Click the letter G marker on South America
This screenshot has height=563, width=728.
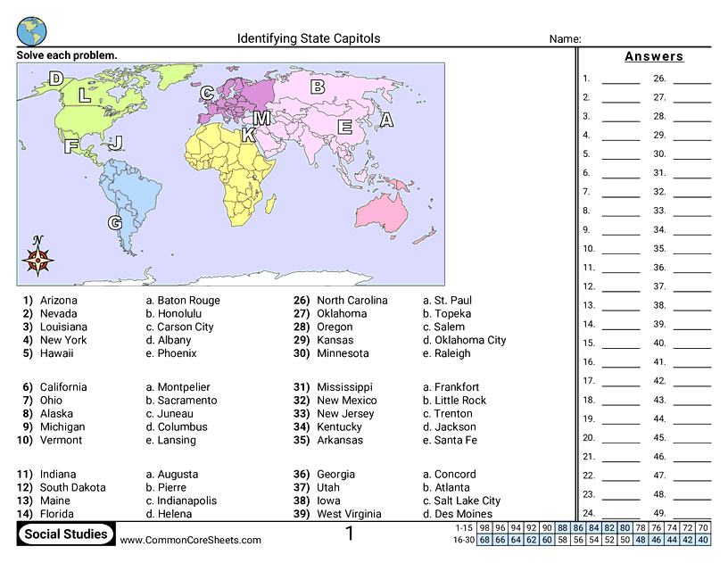click(x=115, y=223)
